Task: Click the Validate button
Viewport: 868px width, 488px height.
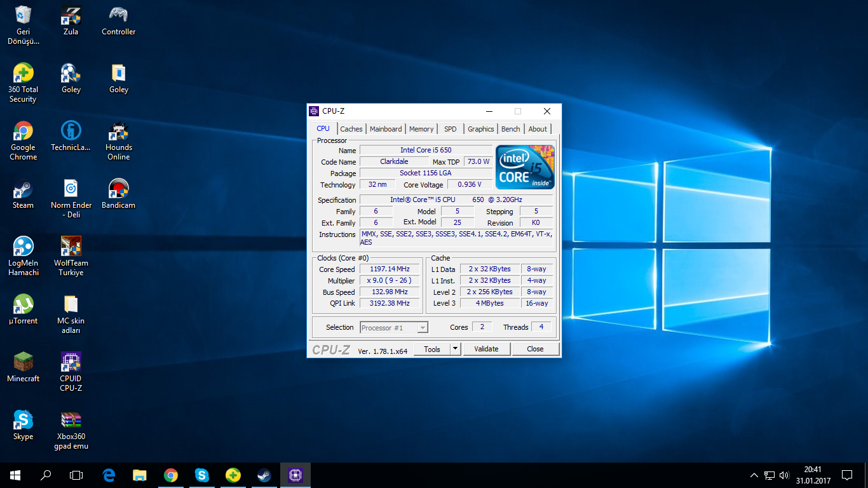Action: [486, 349]
